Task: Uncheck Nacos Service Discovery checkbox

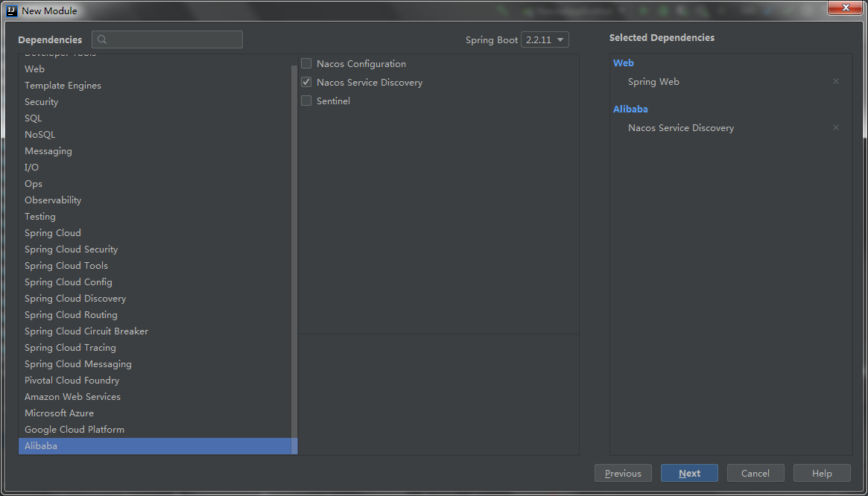Action: click(306, 83)
